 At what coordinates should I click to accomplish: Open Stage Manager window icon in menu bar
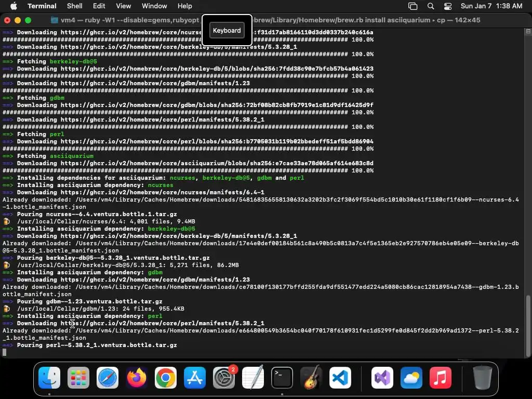413,6
